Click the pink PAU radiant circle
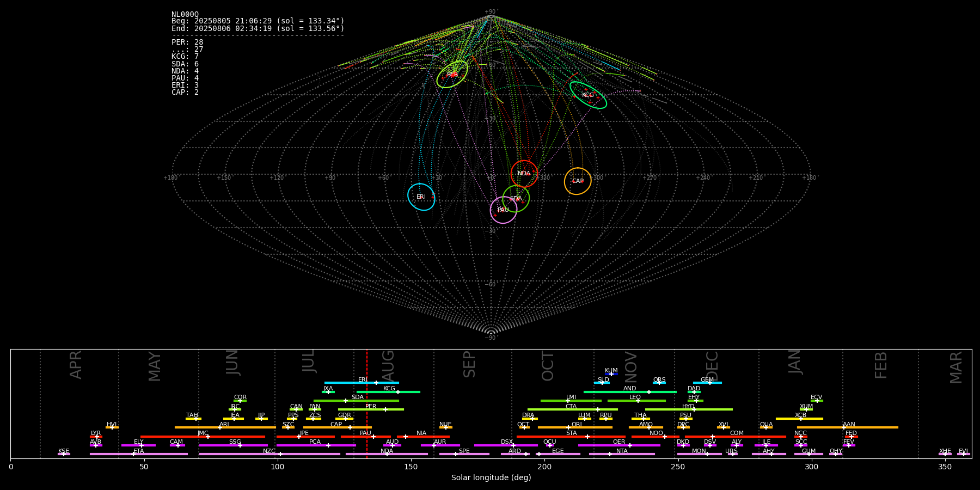 [504, 210]
